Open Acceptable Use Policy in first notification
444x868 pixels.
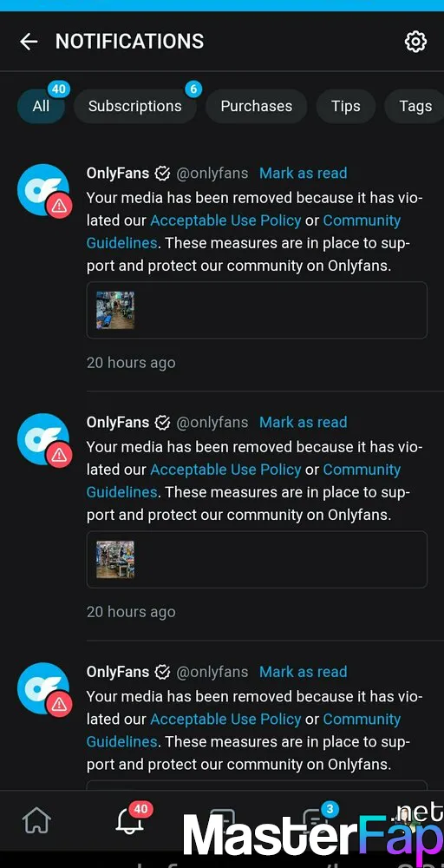(x=225, y=220)
